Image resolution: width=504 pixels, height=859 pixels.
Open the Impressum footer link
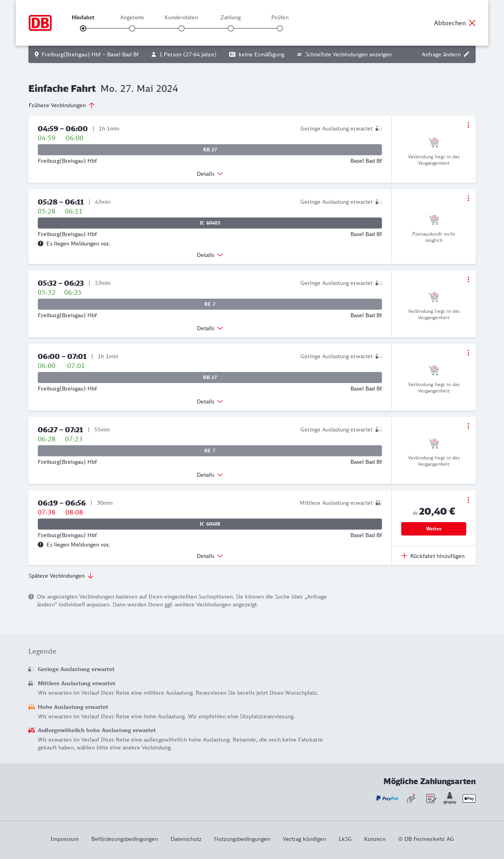pyautogui.click(x=65, y=839)
